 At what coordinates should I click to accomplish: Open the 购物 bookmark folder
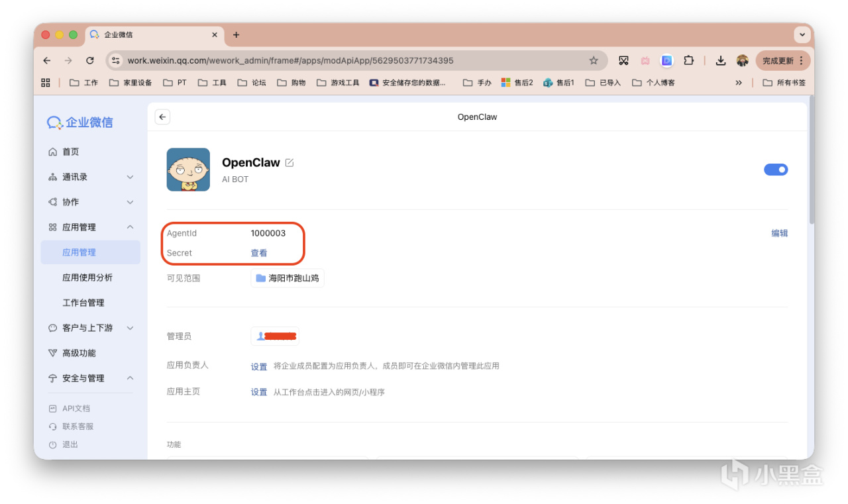pyautogui.click(x=291, y=83)
